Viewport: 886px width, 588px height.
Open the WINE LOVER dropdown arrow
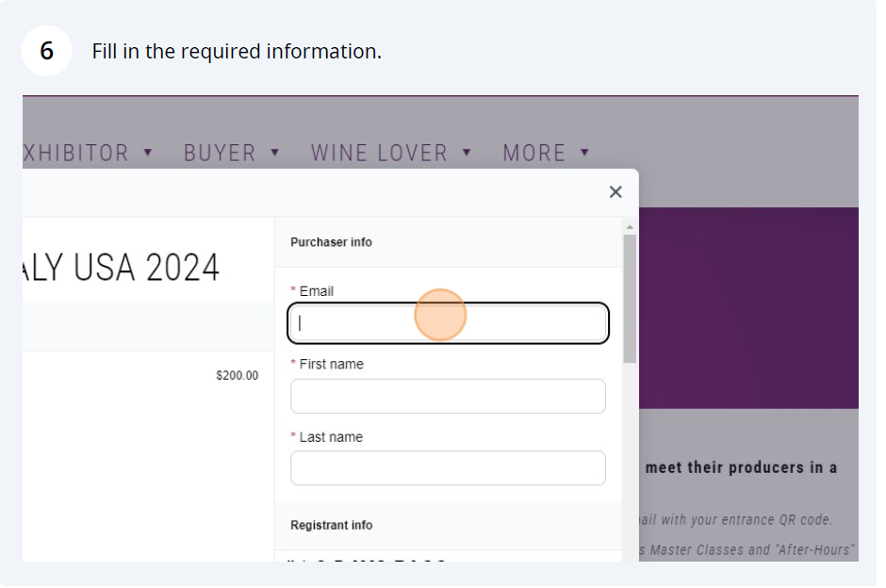[x=467, y=152]
